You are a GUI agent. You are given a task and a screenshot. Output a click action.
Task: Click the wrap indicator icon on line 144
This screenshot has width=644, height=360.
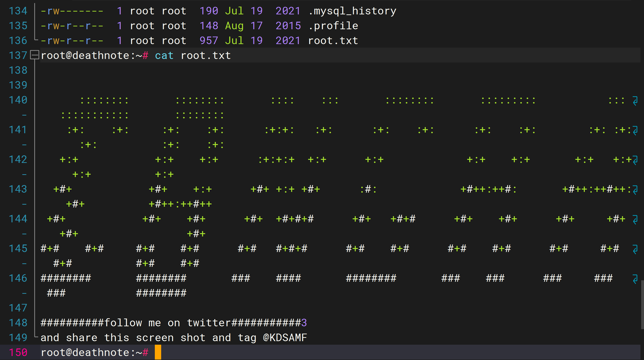tap(635, 219)
